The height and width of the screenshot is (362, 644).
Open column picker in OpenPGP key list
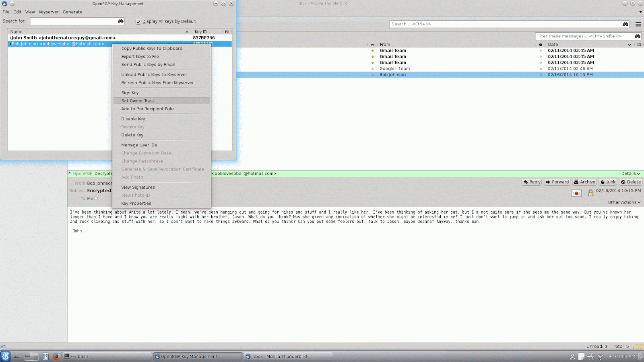tap(227, 32)
